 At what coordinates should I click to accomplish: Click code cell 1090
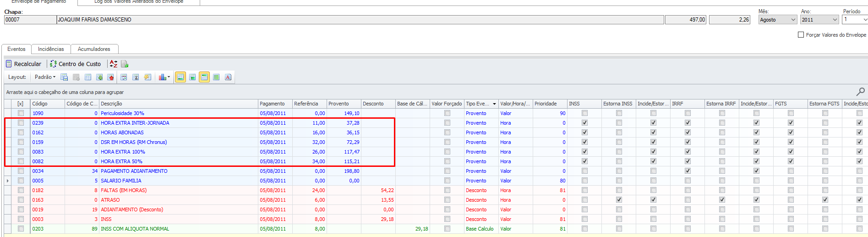click(x=48, y=113)
